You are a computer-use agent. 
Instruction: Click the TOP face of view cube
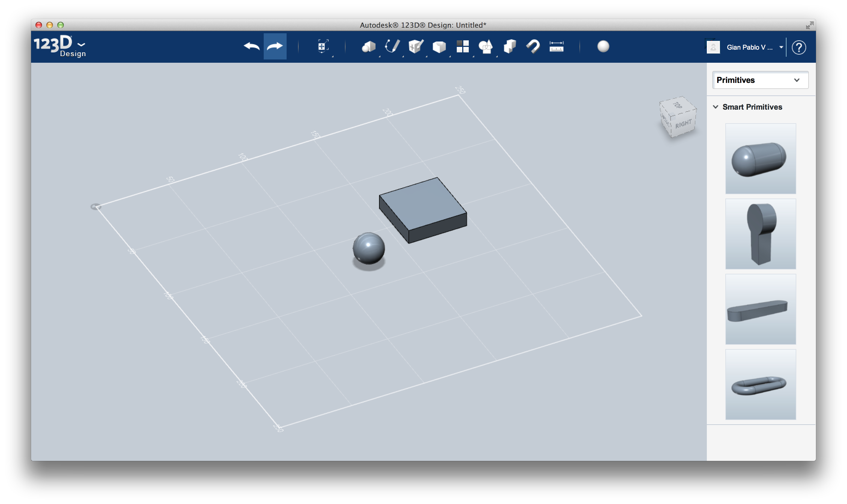pos(678,105)
